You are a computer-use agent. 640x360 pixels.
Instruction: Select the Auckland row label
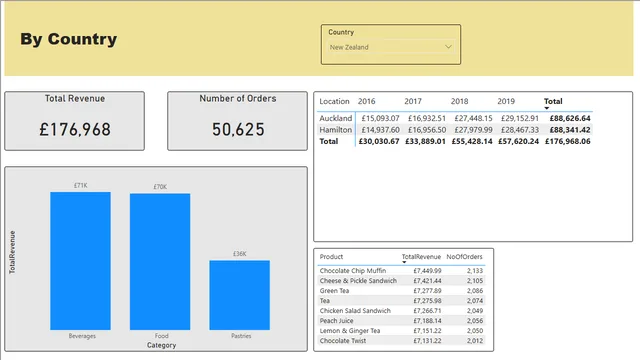coord(336,118)
